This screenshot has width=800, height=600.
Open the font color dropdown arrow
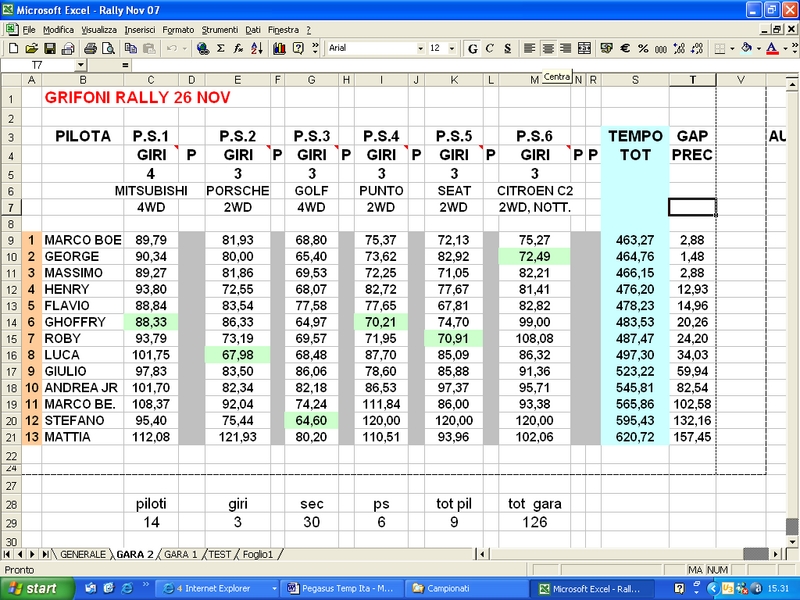pyautogui.click(x=785, y=48)
